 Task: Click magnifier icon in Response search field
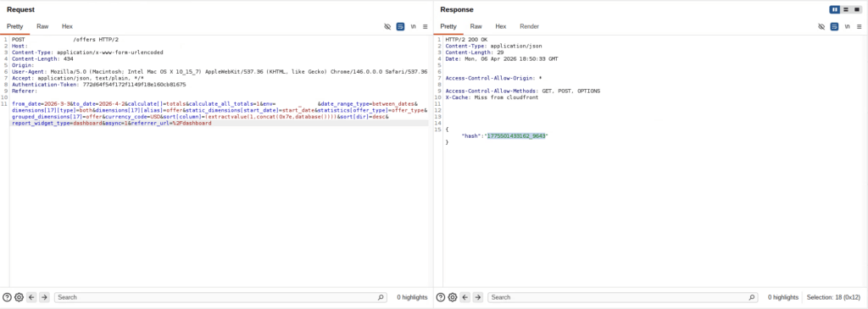click(751, 297)
